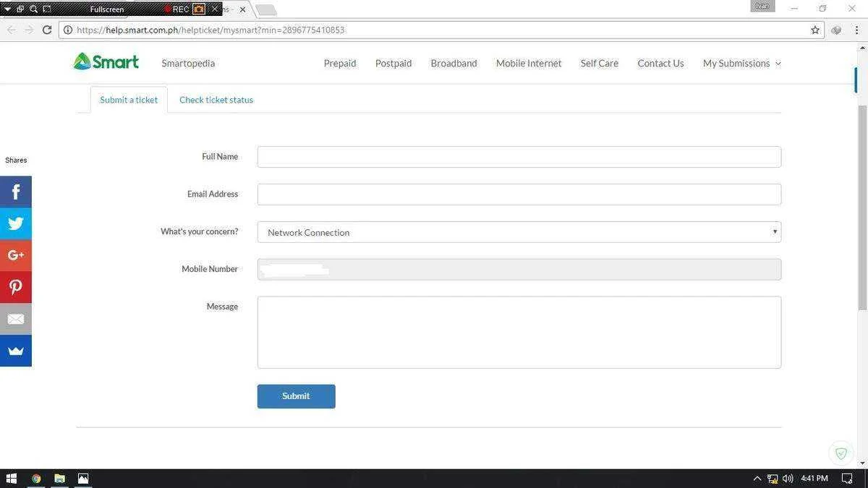The width and height of the screenshot is (868, 488).
Task: Open a new browser tab
Action: [x=265, y=10]
